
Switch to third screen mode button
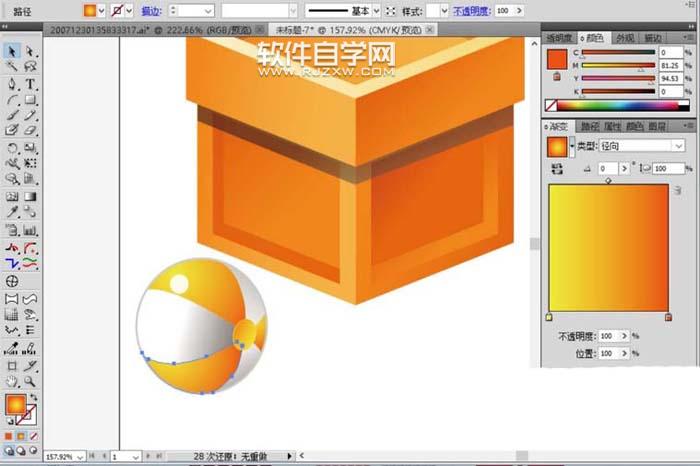(33, 450)
